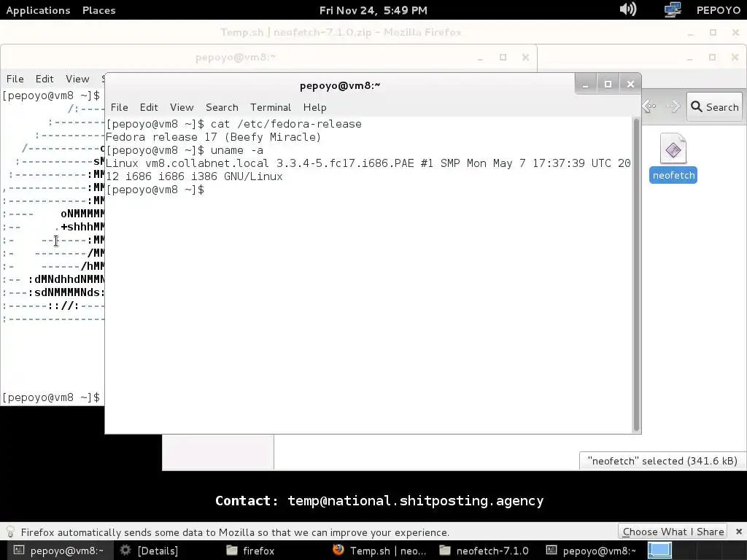This screenshot has height=560, width=747.
Task: Minimize the file manager window
Action: [690, 58]
